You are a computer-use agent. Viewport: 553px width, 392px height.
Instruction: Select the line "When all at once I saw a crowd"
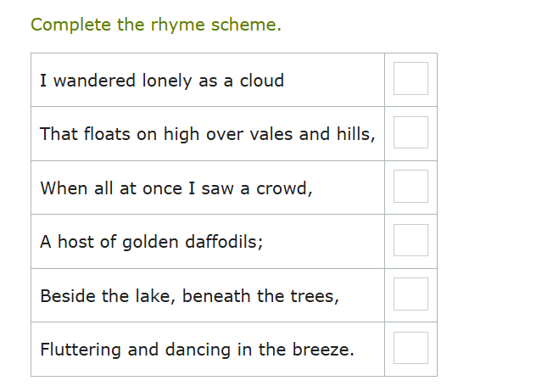(x=176, y=188)
